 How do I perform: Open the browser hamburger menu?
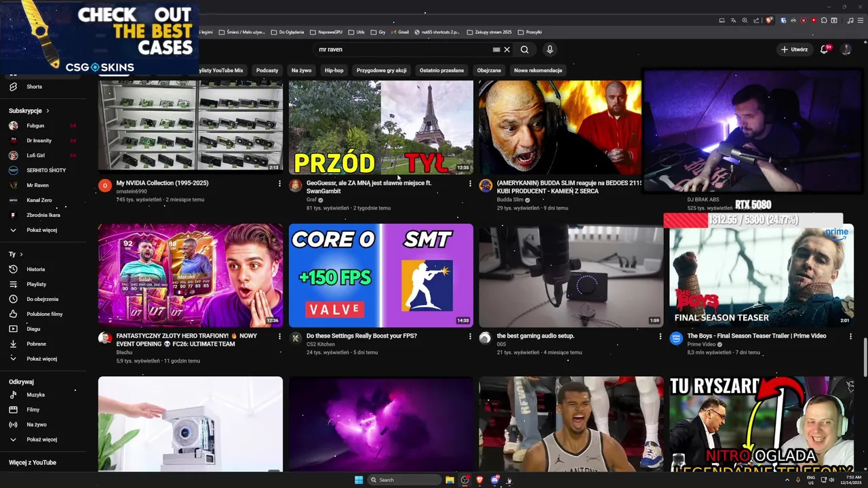860,20
